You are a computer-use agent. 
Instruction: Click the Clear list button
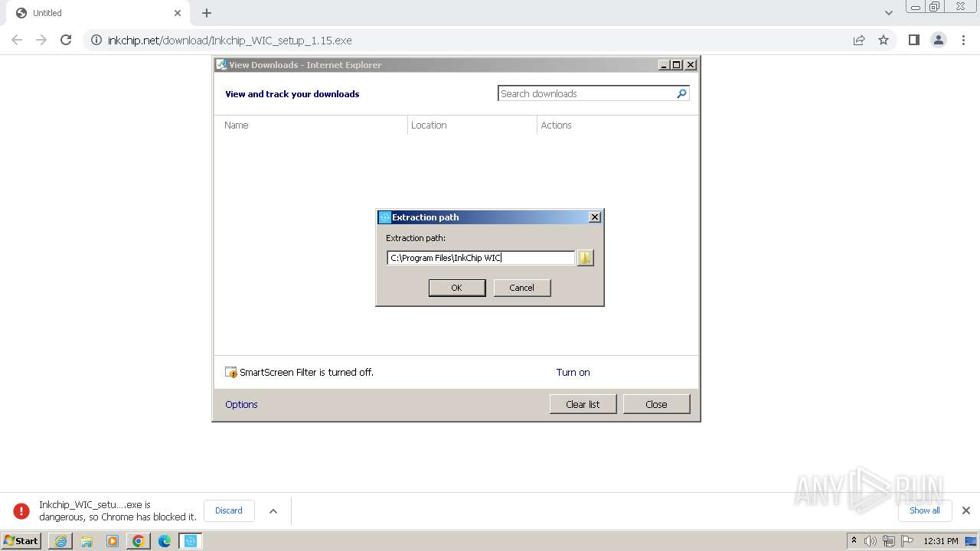583,404
